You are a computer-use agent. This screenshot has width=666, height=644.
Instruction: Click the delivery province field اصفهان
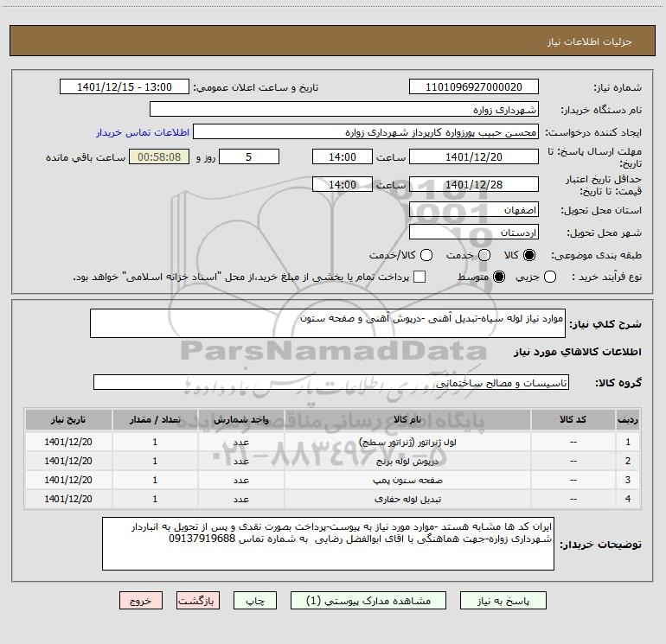click(x=474, y=210)
